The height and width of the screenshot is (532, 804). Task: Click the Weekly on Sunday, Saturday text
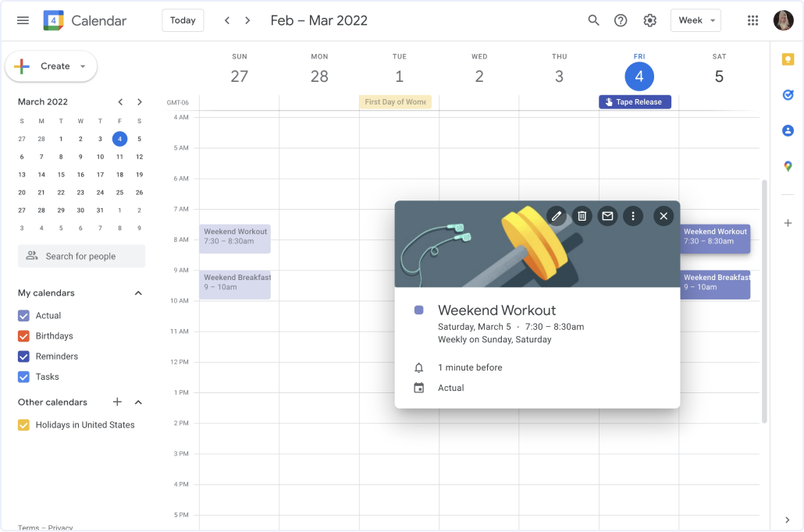click(x=494, y=339)
